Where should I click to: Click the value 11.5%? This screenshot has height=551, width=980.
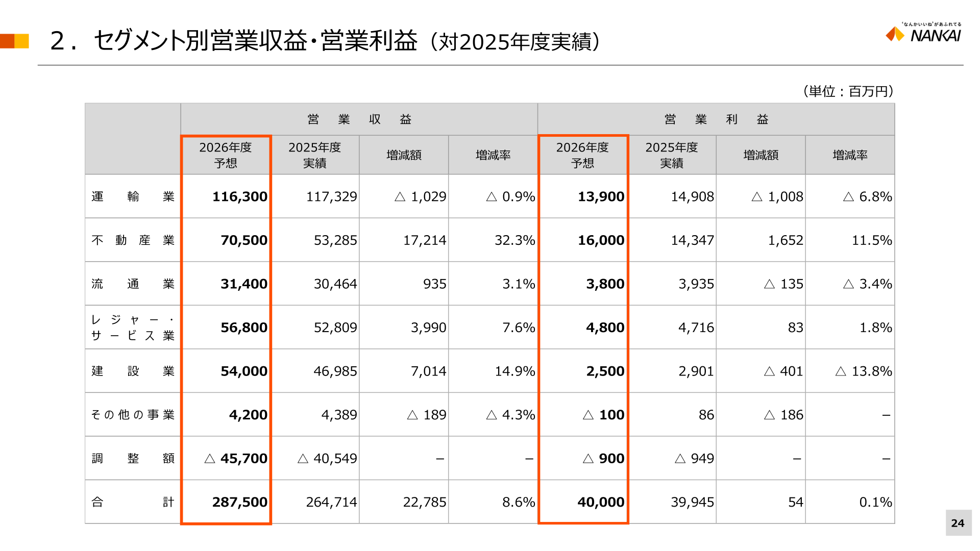[871, 240]
